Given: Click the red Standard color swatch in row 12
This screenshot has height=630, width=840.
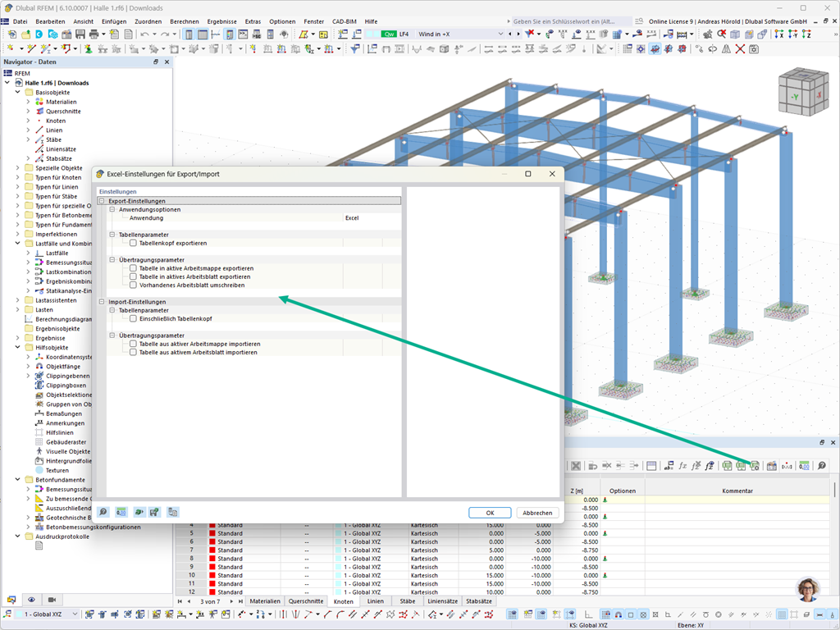Looking at the screenshot, I should pos(212,592).
